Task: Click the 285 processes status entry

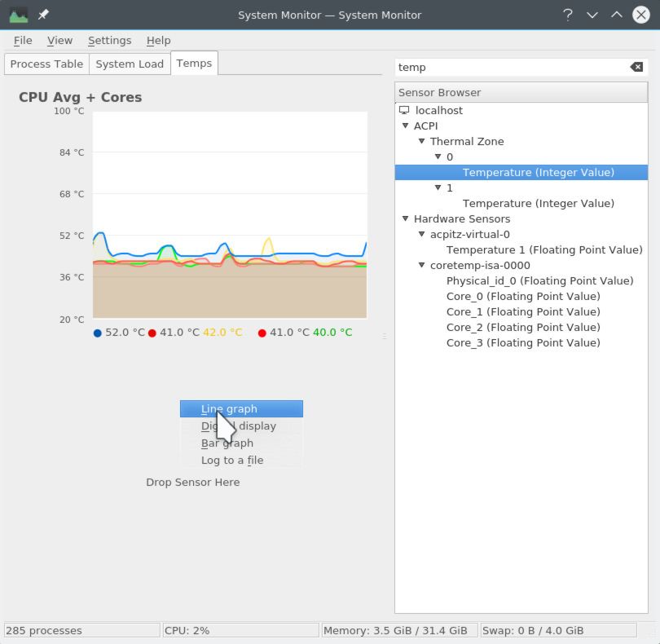Action: coord(82,630)
